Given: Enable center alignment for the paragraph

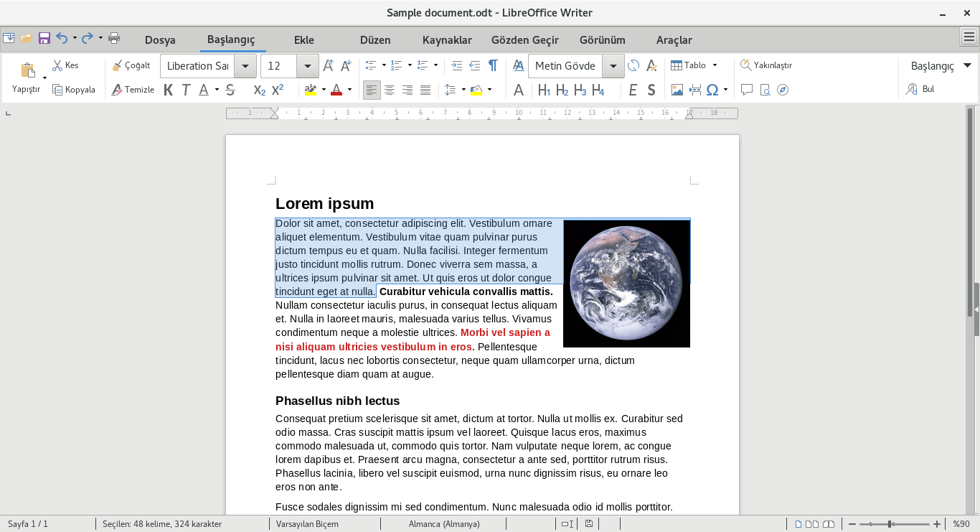Looking at the screenshot, I should 390,90.
